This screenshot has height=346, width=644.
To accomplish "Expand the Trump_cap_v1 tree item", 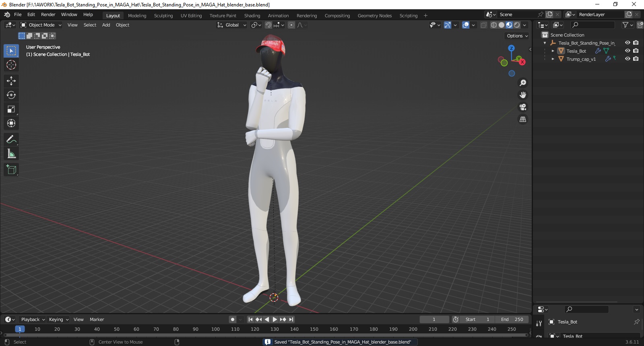I will tap(553, 59).
